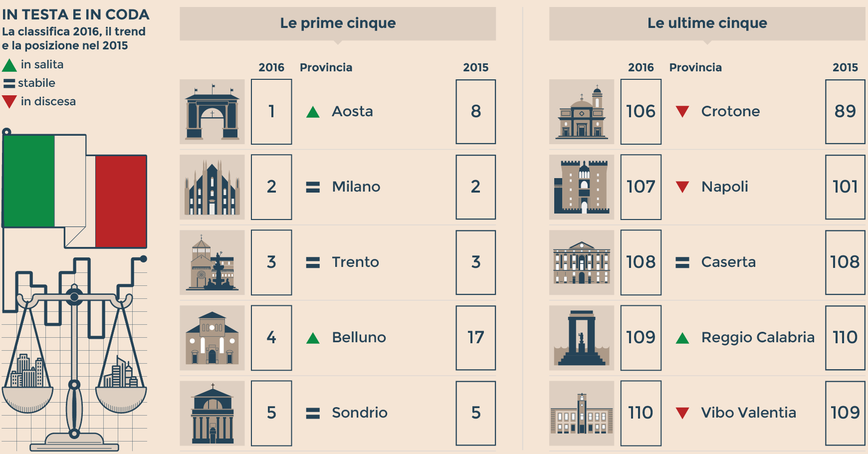Click the Belluno palace icon

click(x=212, y=338)
